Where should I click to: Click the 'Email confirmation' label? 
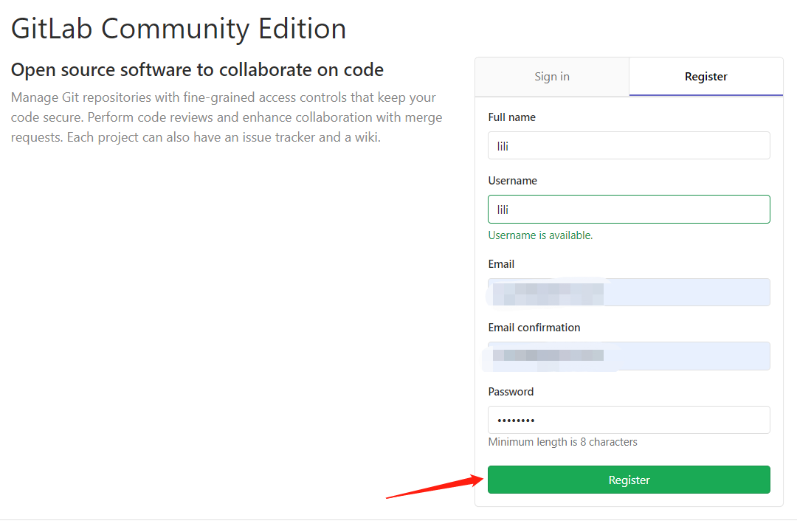pyautogui.click(x=534, y=328)
